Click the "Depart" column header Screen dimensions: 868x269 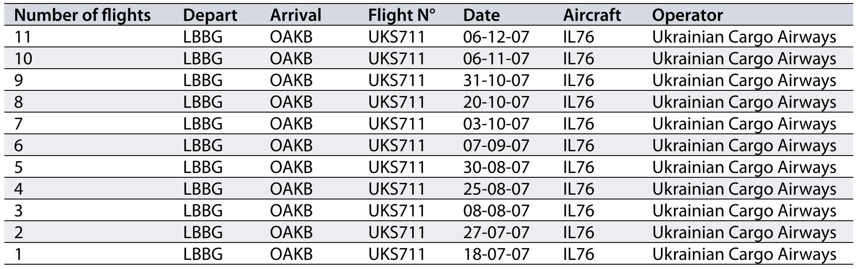click(x=210, y=15)
